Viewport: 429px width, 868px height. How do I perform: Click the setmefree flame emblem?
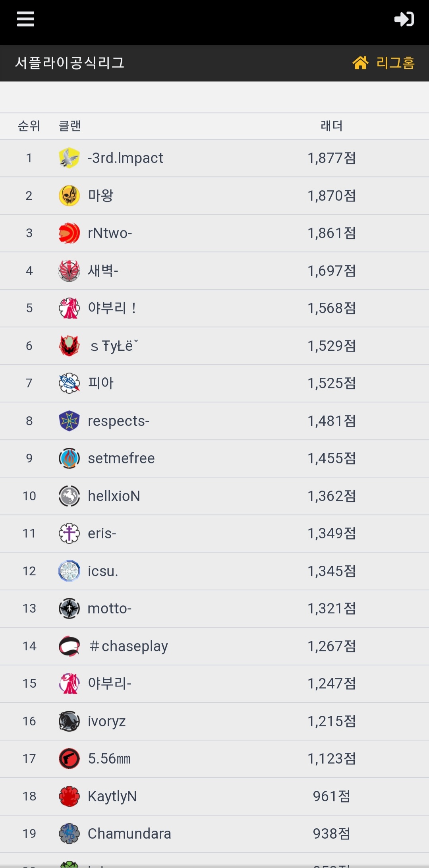pos(69,458)
